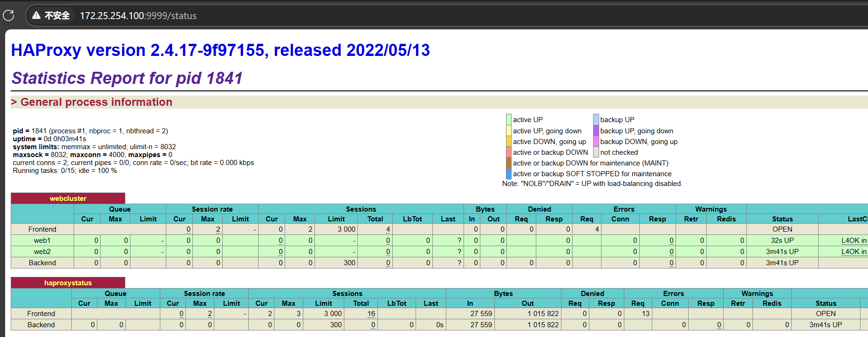
Task: Click the NOLB/DRAIN note text
Action: pyautogui.click(x=592, y=184)
